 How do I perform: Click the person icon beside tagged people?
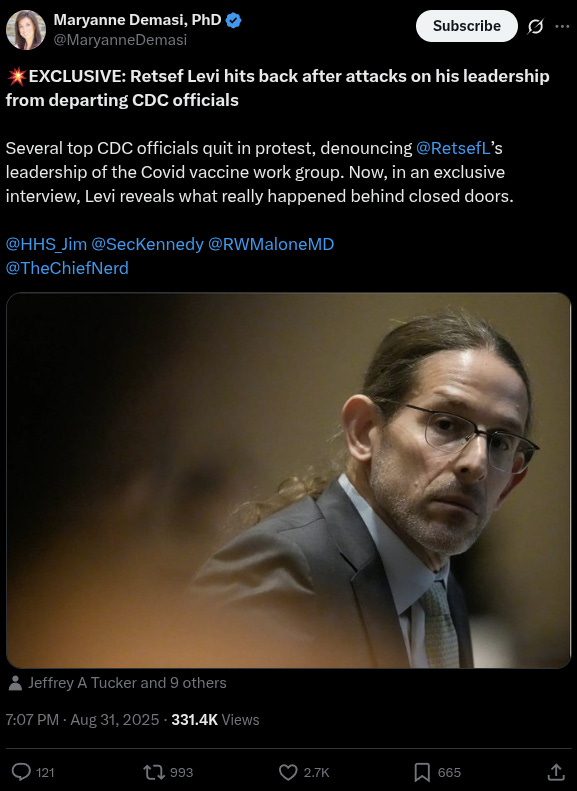[15, 683]
